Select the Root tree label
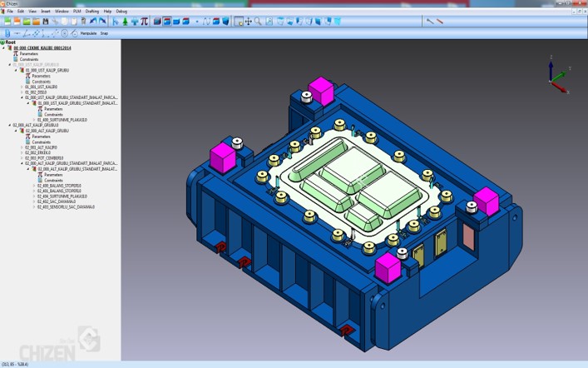Viewport: 588px width, 368px height. pos(11,42)
